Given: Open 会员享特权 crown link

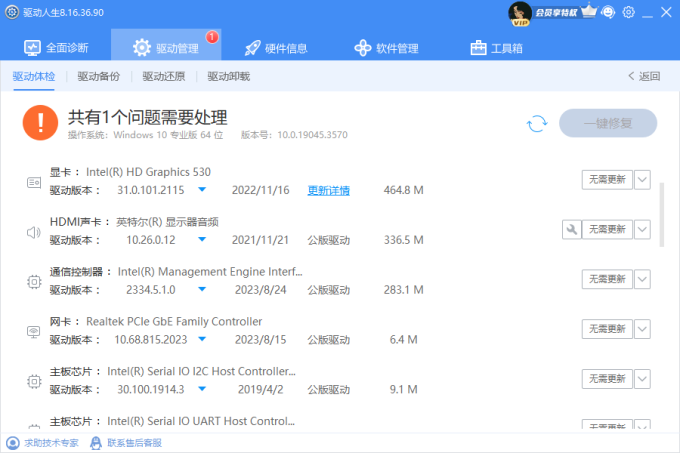Looking at the screenshot, I should coord(566,12).
